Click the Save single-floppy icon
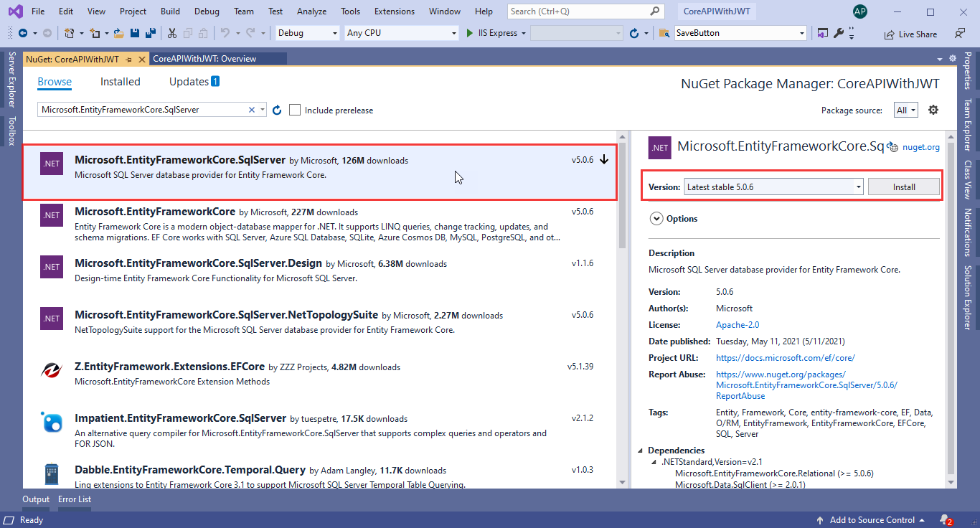 [x=135, y=33]
